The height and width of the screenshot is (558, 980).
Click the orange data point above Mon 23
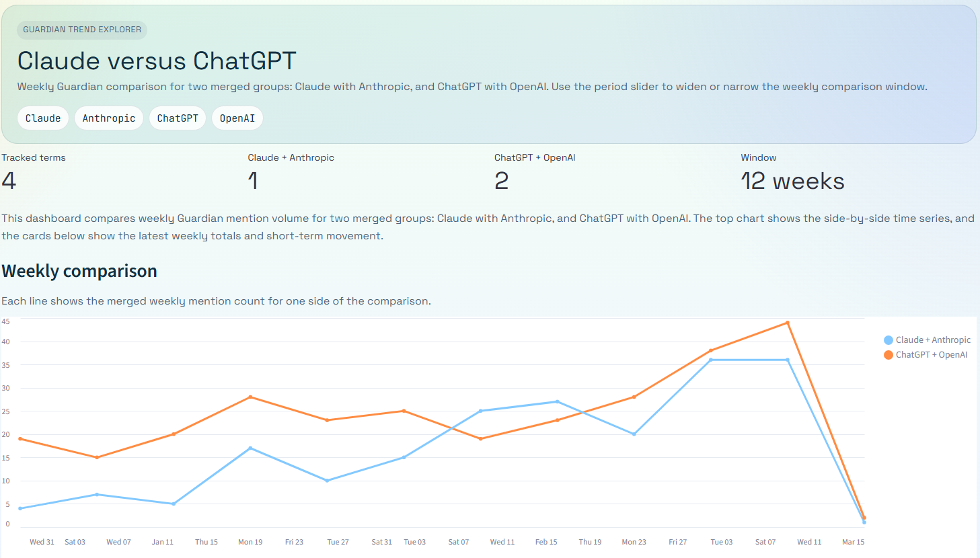tap(634, 397)
